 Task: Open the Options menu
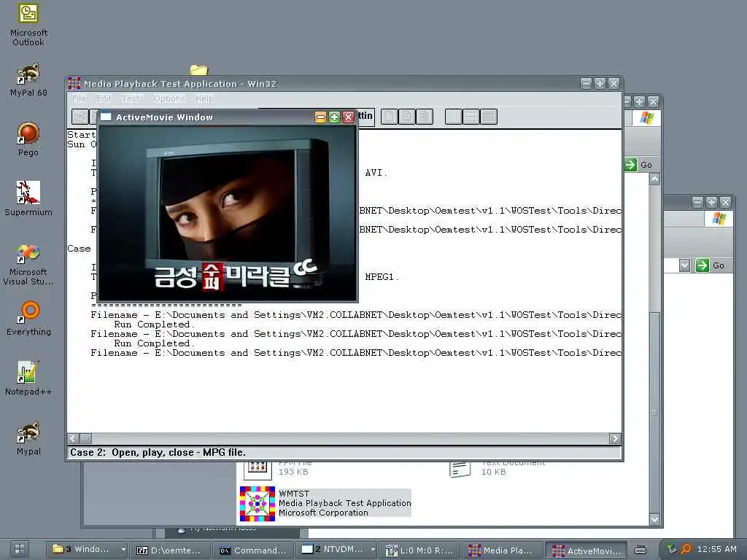(x=169, y=98)
